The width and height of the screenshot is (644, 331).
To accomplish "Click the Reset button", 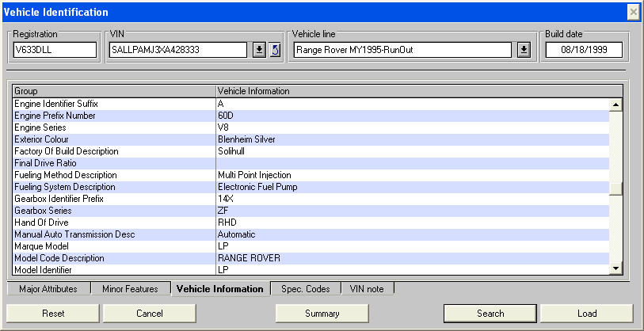I will tap(53, 314).
